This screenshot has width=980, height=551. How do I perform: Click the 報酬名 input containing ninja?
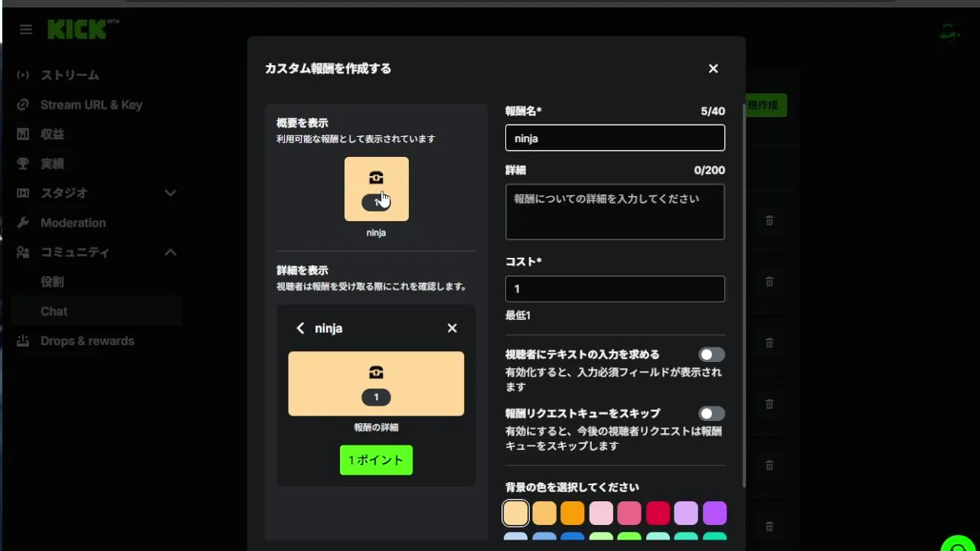tap(615, 138)
